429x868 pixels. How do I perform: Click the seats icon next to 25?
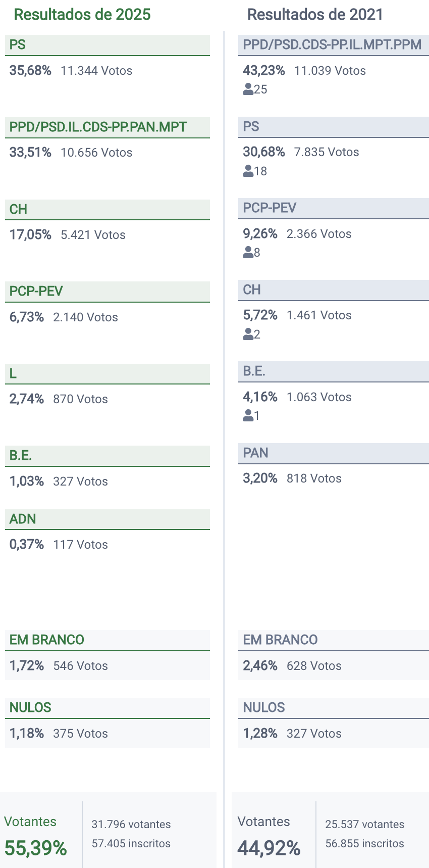tap(248, 89)
